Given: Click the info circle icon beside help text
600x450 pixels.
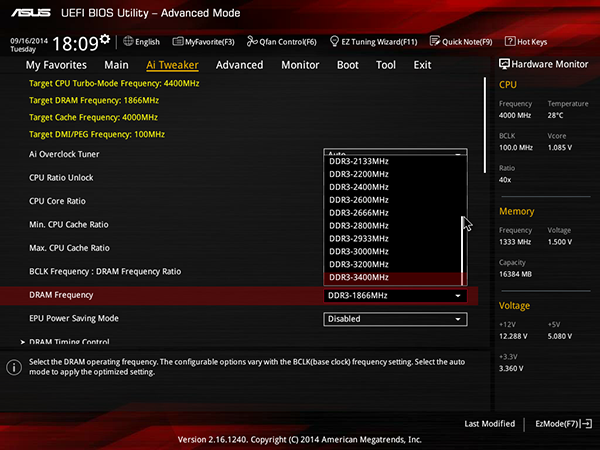Looking at the screenshot, I should click(x=14, y=367).
